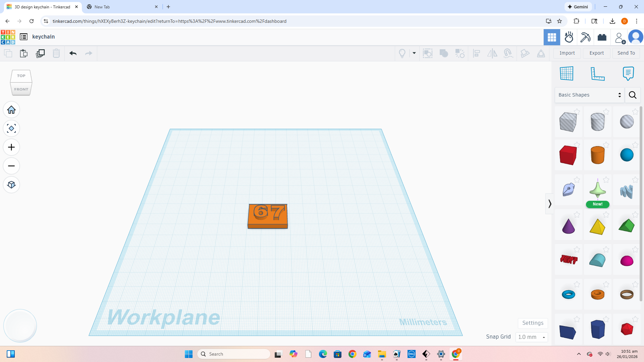Click the Fit all in view icon
Viewport: 644px width, 362px height.
point(11,129)
